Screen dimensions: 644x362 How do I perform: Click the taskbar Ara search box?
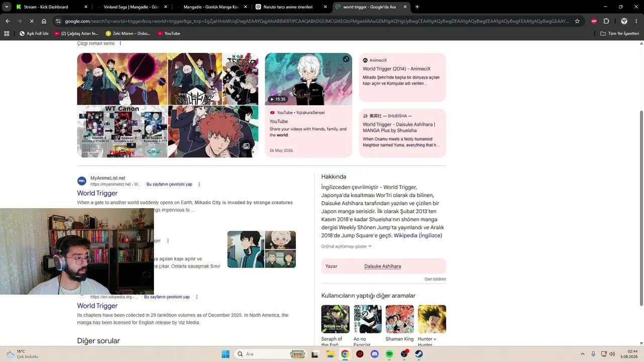[x=271, y=354]
